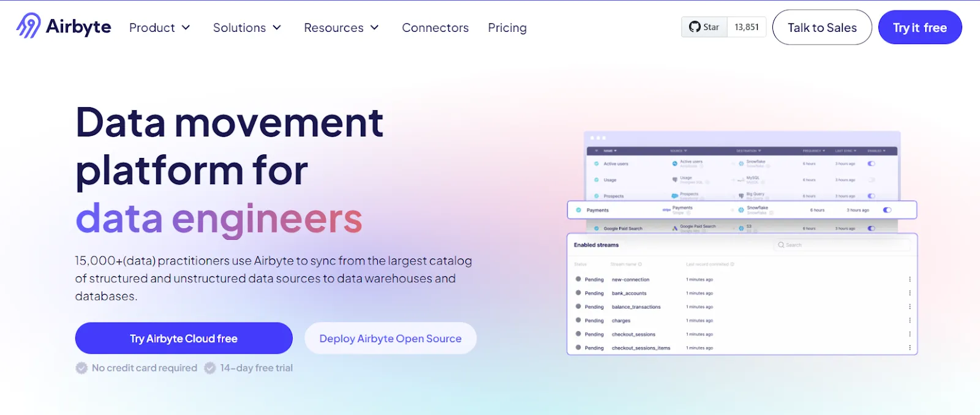Screen dimensions: 980x415
Task: Sort by Enabled column header
Action: [x=876, y=151]
